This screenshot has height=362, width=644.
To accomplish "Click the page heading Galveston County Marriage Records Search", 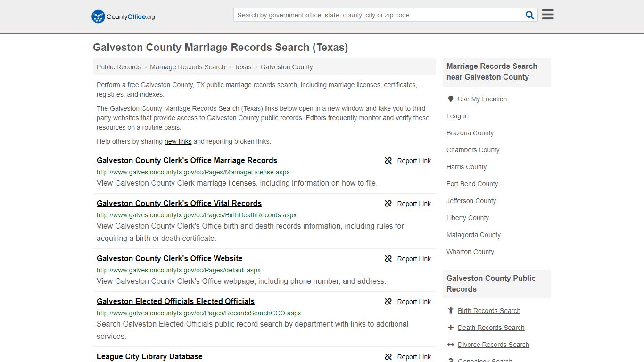I will click(x=220, y=48).
